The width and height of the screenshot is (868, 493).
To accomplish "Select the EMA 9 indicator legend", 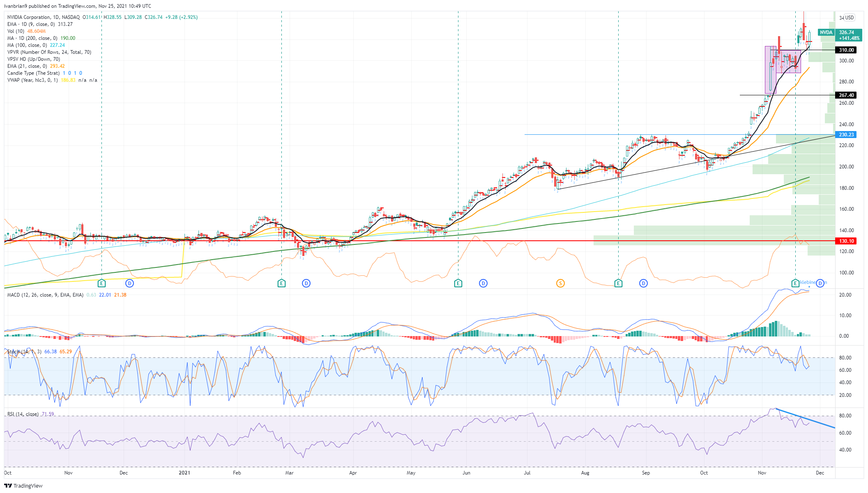I will [40, 24].
